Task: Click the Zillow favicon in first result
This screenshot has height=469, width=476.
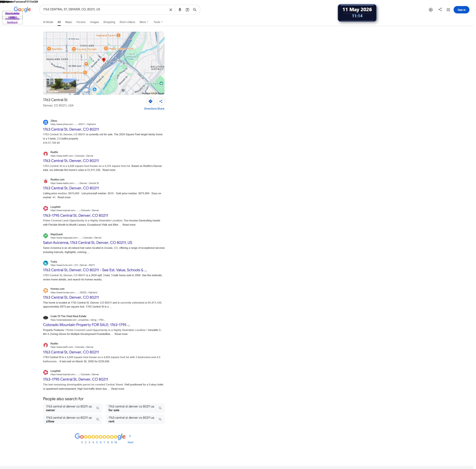Action: [46, 122]
